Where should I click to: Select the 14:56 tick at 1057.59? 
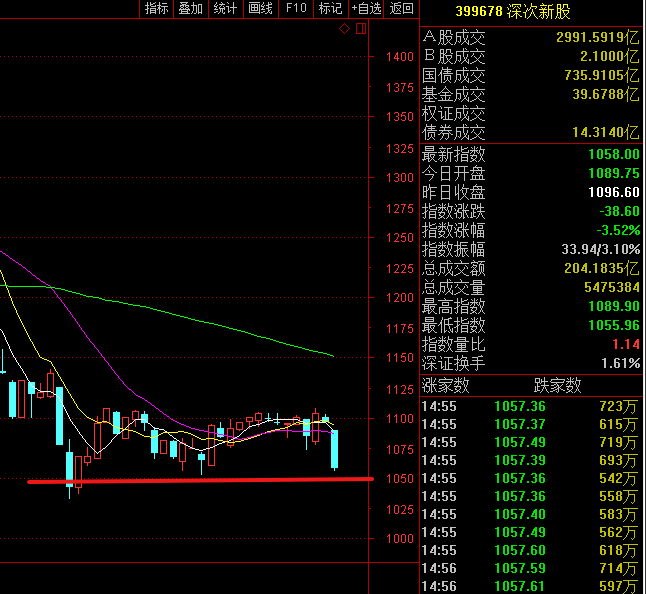click(530, 568)
